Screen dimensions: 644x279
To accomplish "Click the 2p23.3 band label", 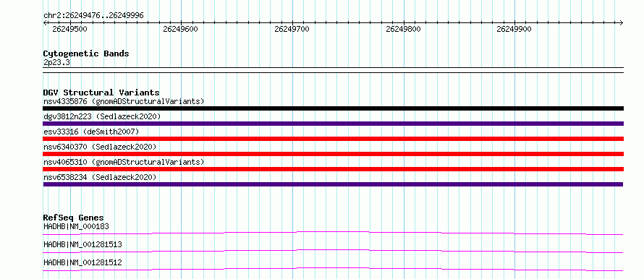I will 56,63.
